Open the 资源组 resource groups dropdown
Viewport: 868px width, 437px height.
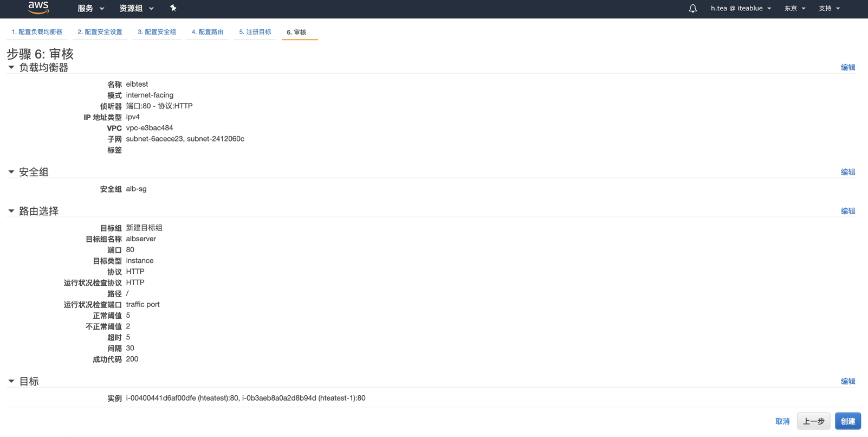[x=136, y=9]
